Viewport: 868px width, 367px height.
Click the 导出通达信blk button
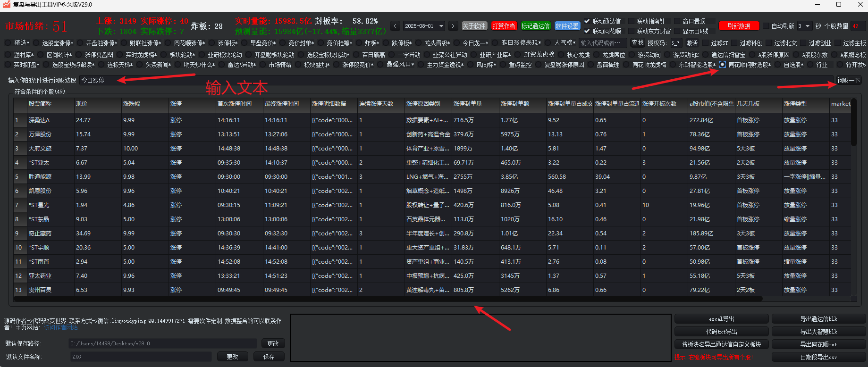point(818,319)
